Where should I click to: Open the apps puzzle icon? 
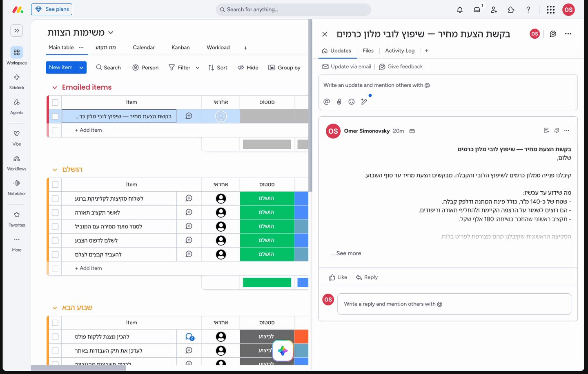511,10
